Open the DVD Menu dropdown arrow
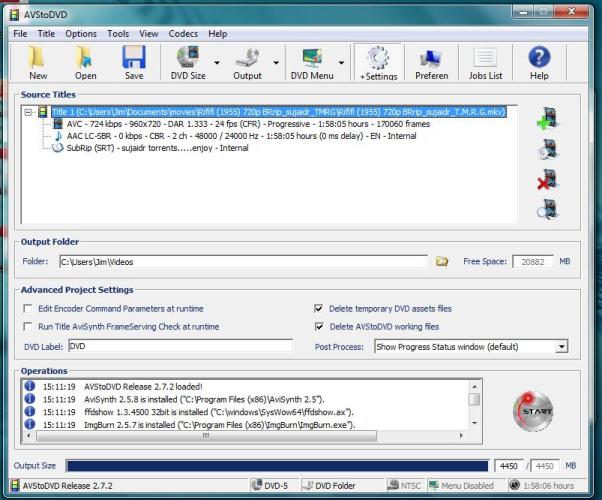Image resolution: width=602 pixels, height=500 pixels. point(341,63)
